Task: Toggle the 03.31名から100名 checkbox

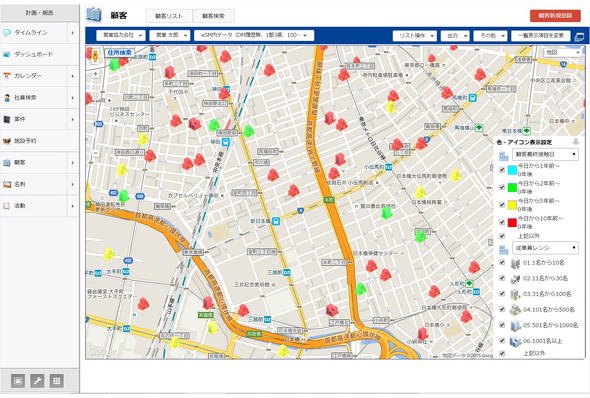Action: tap(502, 294)
